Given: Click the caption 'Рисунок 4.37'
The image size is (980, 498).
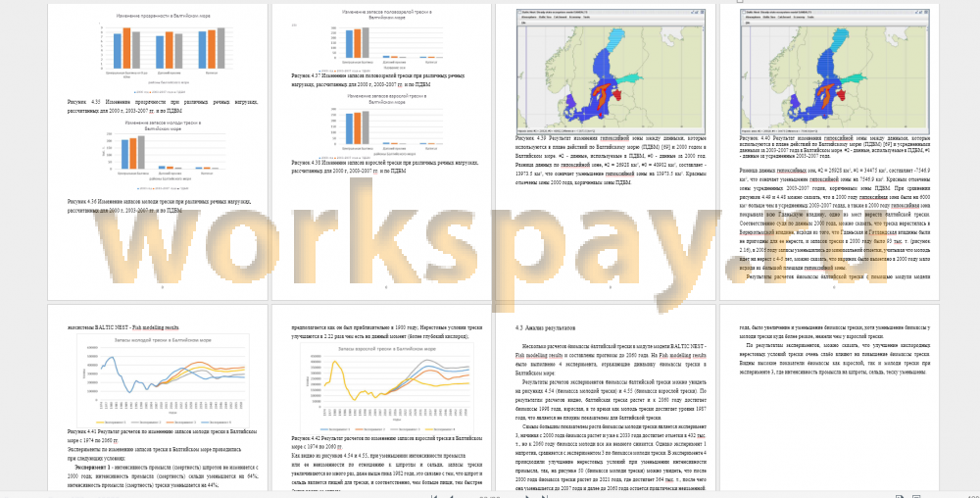Looking at the screenshot, I should click(x=308, y=76).
